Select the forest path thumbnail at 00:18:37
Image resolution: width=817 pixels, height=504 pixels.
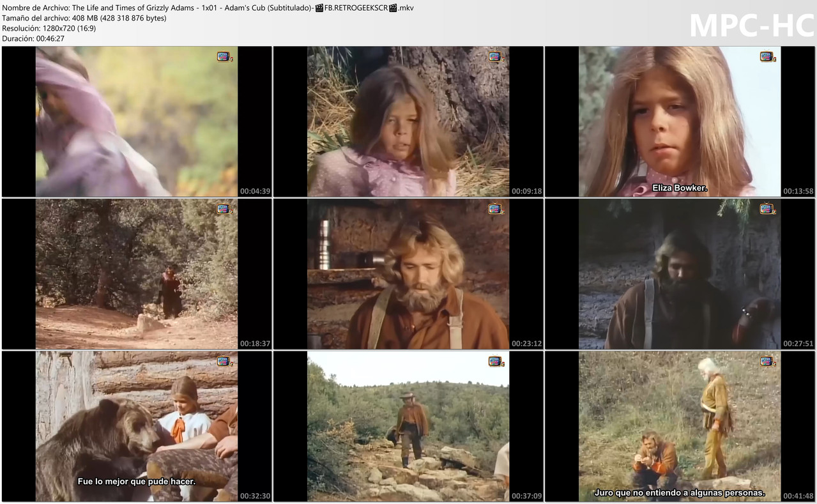[137, 274]
